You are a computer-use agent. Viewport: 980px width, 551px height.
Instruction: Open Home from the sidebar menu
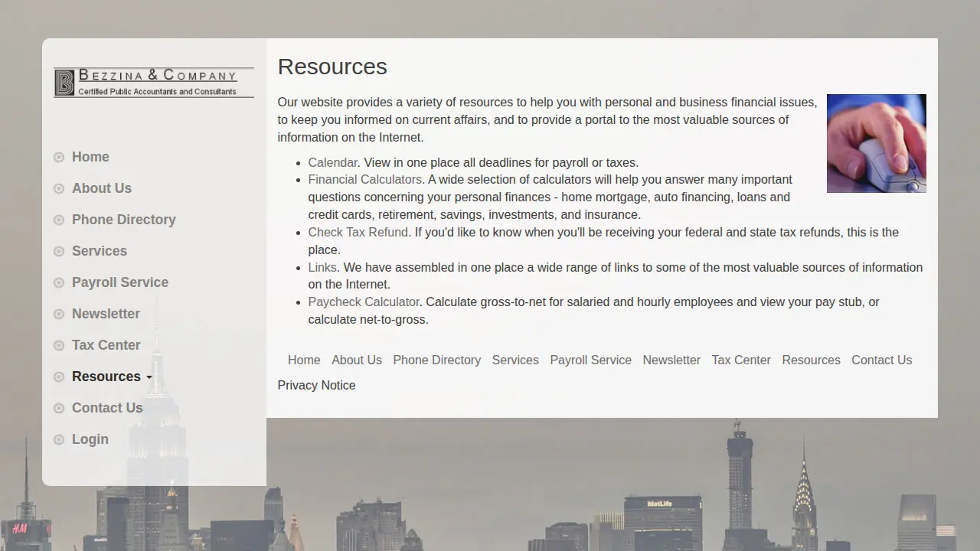click(90, 157)
